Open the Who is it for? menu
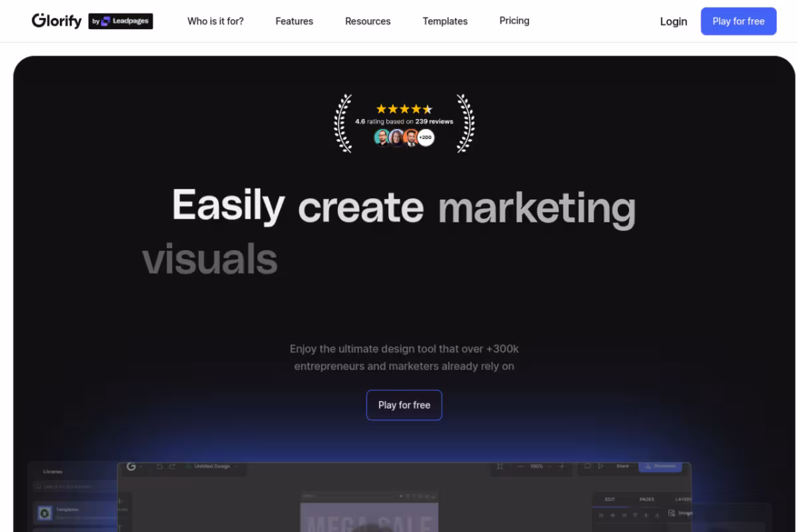The width and height of the screenshot is (798, 532). 215,21
